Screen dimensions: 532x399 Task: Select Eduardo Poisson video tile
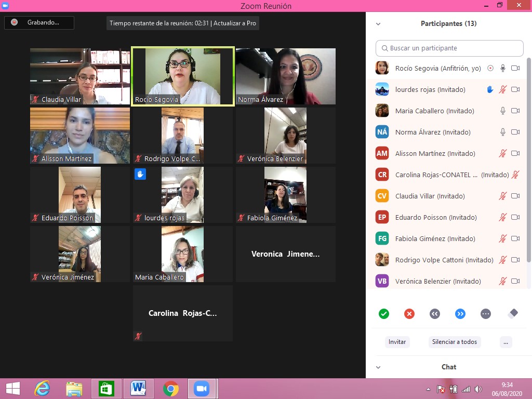(x=80, y=195)
